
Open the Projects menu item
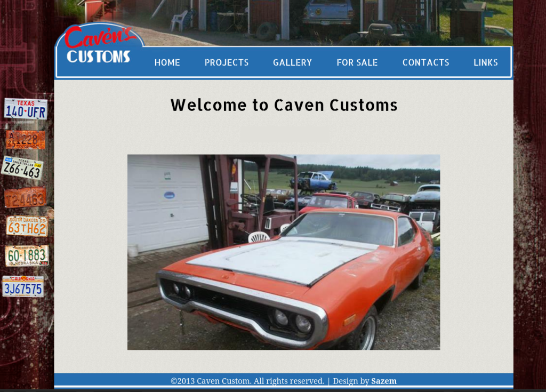pos(227,62)
